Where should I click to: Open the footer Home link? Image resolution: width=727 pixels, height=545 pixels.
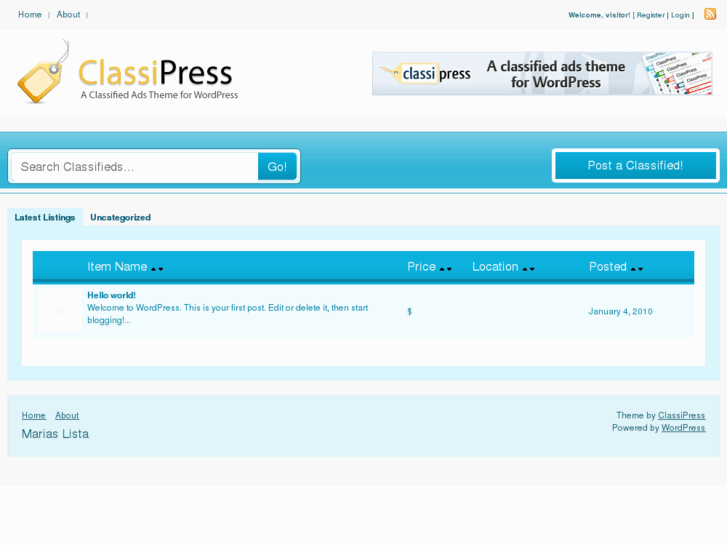tap(33, 415)
